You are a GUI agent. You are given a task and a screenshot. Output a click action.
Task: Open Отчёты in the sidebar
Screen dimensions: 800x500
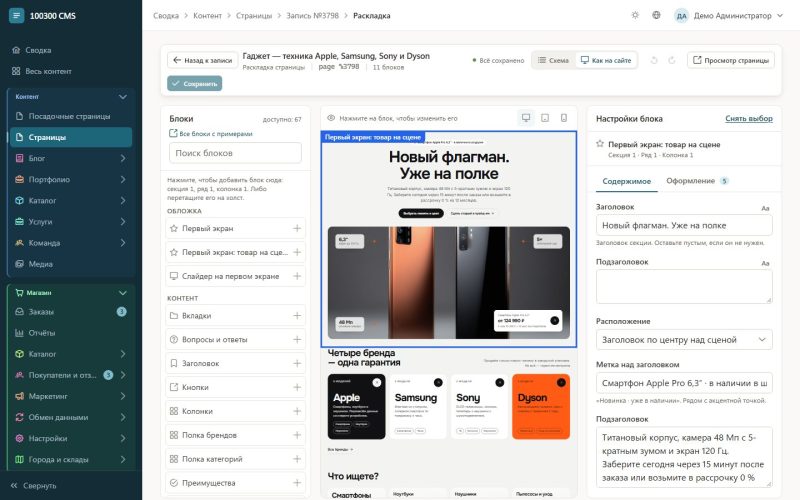pyautogui.click(x=71, y=333)
